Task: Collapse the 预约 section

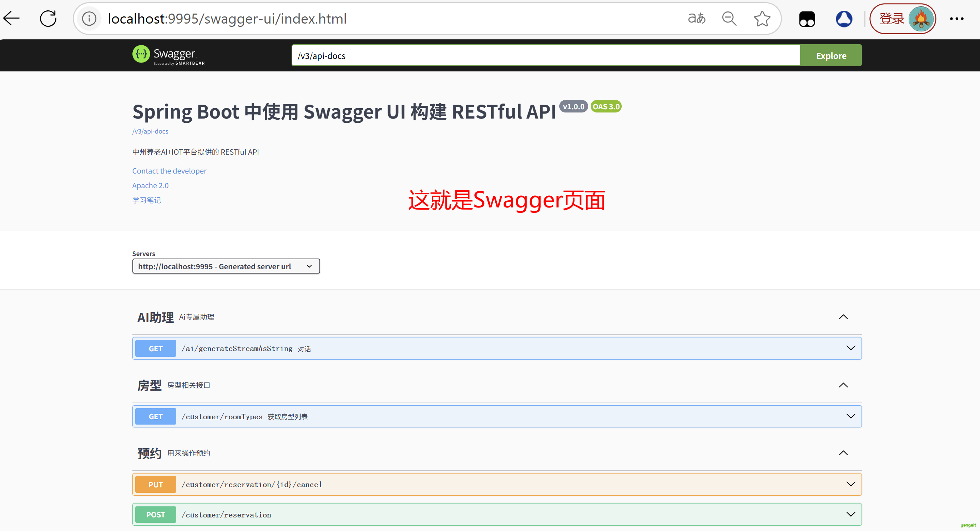Action: 843,453
